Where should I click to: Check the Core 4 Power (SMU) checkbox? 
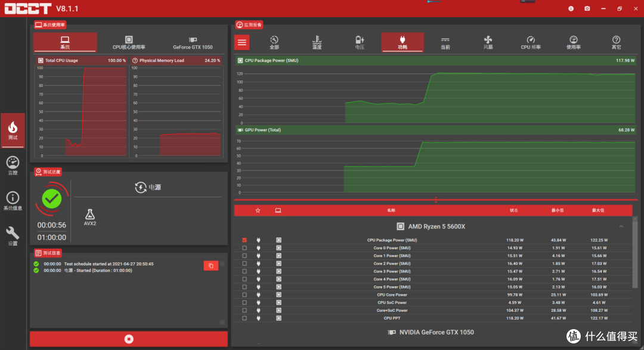(244, 279)
